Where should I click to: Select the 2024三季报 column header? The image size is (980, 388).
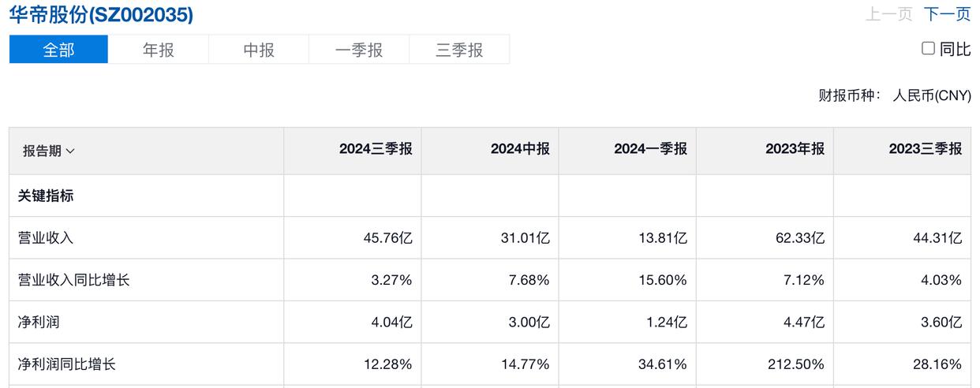pos(376,149)
